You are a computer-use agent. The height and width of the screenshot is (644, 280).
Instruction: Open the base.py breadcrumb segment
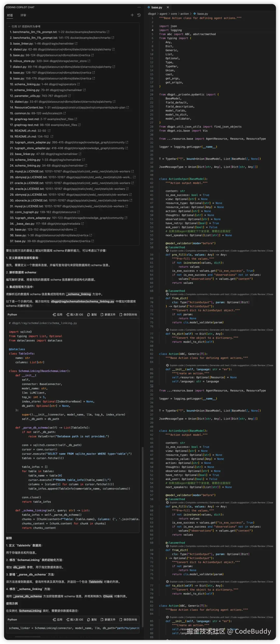[x=201, y=14]
